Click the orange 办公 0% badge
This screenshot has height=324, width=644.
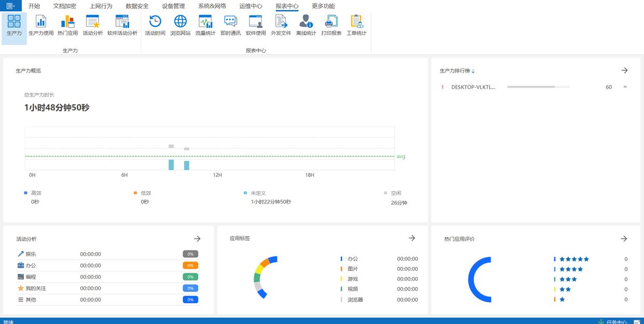190,265
